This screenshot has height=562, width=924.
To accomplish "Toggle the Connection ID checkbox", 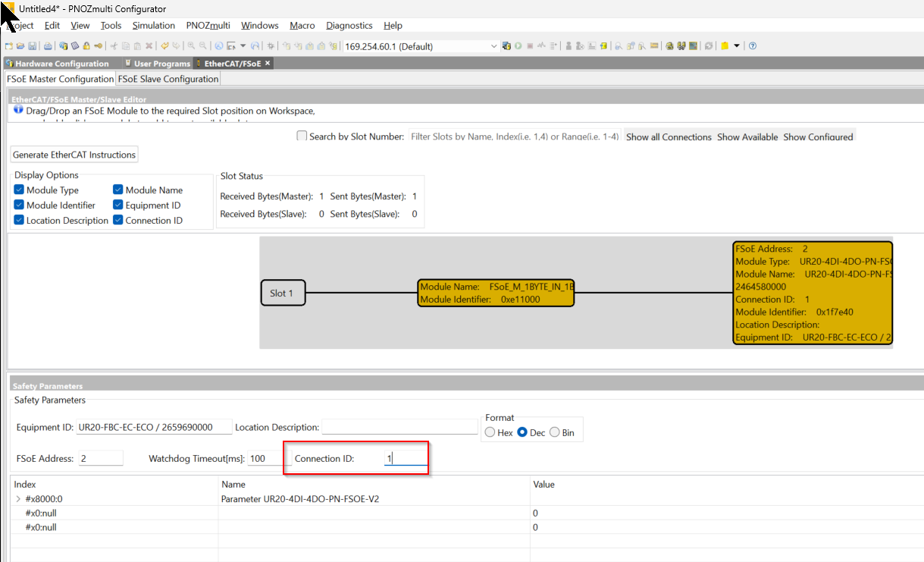I will coord(118,221).
